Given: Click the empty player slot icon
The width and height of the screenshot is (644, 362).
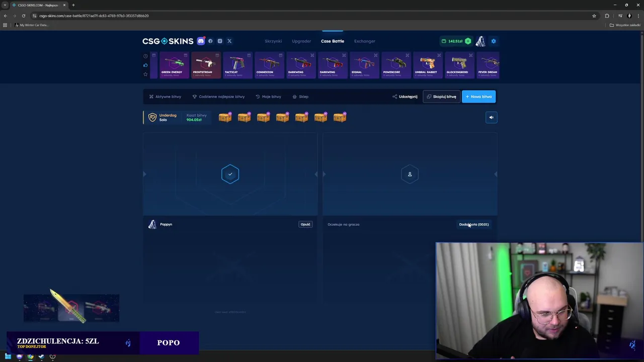Looking at the screenshot, I should 410,174.
